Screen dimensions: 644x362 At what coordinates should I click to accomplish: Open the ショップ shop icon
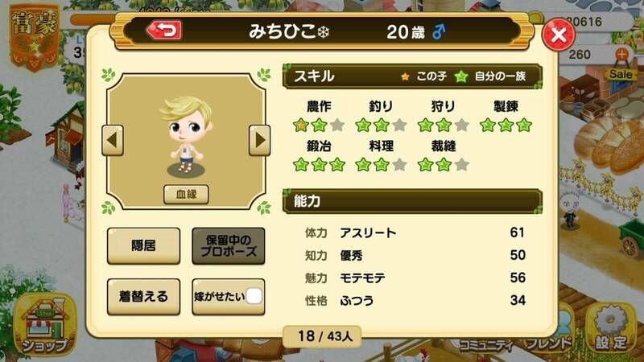click(45, 326)
